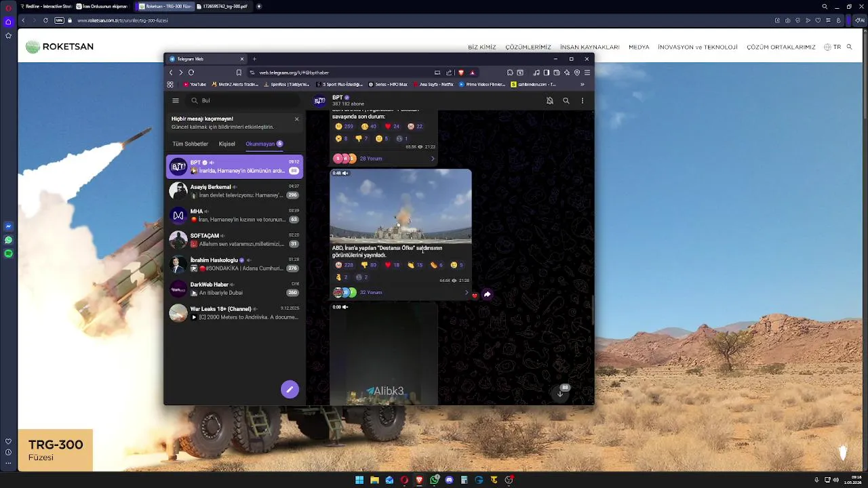868x488 pixels.
Task: Switch to the İran Ordusunun ekipman tab
Action: (x=102, y=6)
